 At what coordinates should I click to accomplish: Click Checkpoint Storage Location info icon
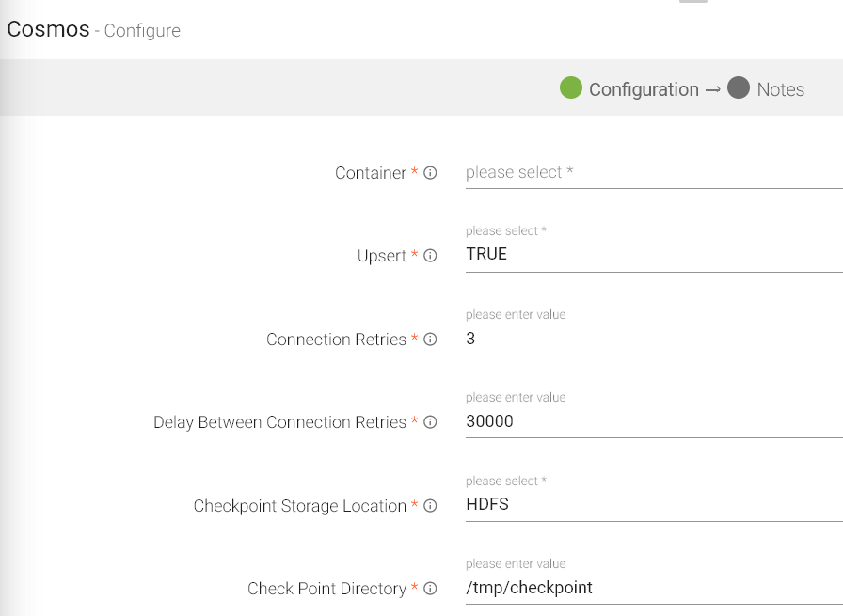(x=430, y=506)
